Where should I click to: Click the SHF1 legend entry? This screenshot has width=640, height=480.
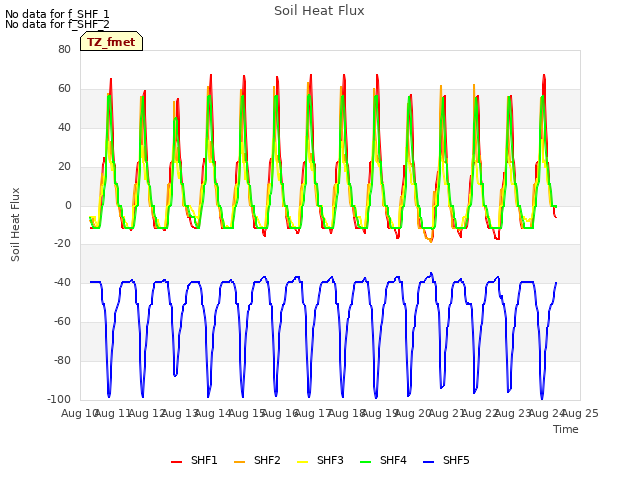pyautogui.click(x=194, y=460)
